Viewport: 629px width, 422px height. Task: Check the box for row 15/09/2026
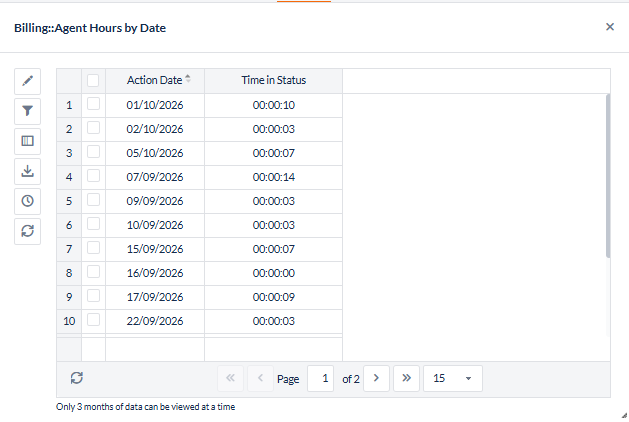click(x=93, y=248)
